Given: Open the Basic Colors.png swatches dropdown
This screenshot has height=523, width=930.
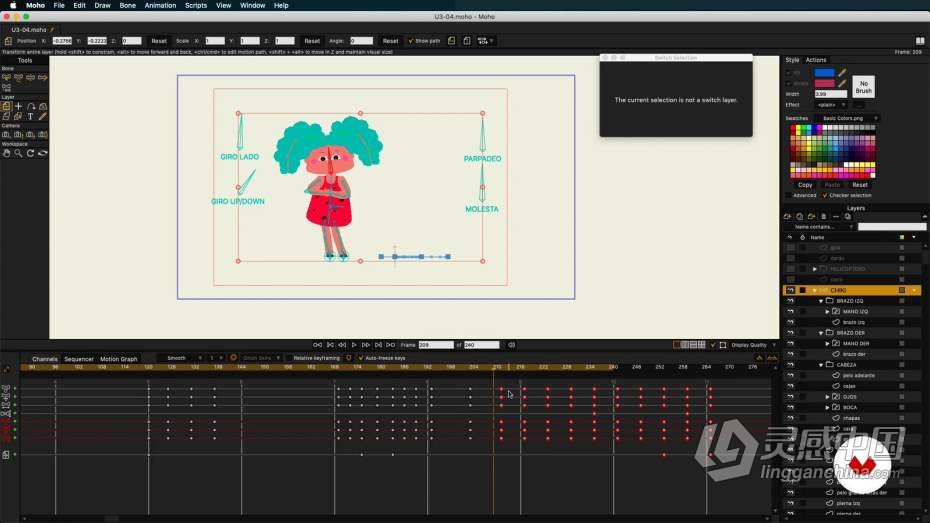Looking at the screenshot, I should coord(846,119).
